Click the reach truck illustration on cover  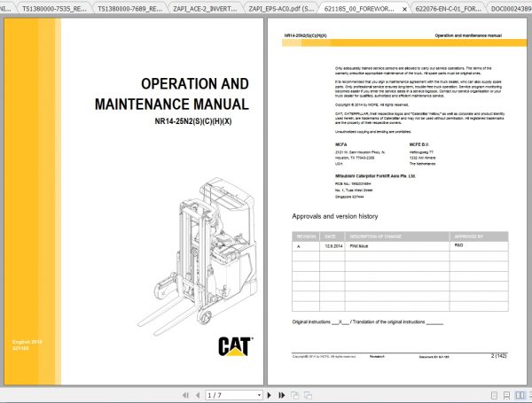click(x=198, y=257)
